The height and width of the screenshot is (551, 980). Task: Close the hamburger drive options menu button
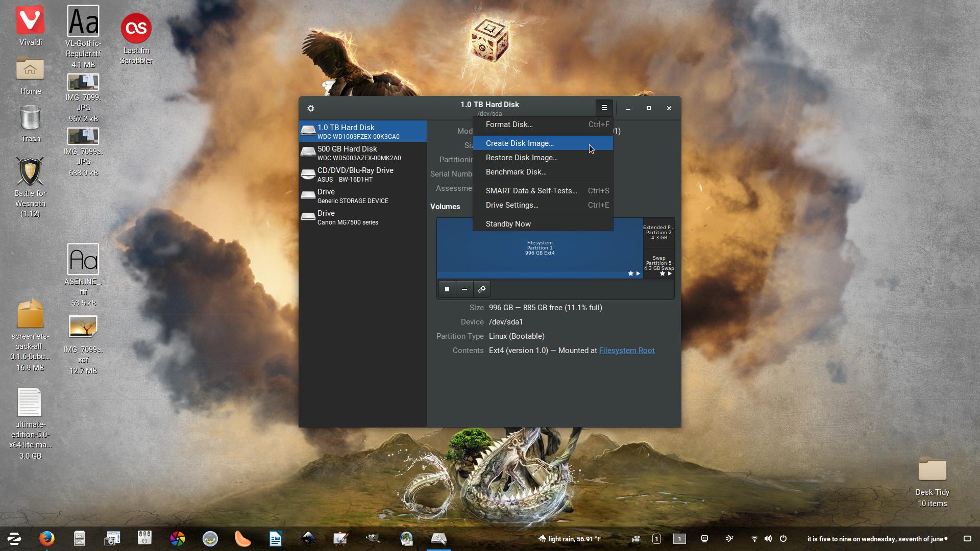click(x=604, y=108)
